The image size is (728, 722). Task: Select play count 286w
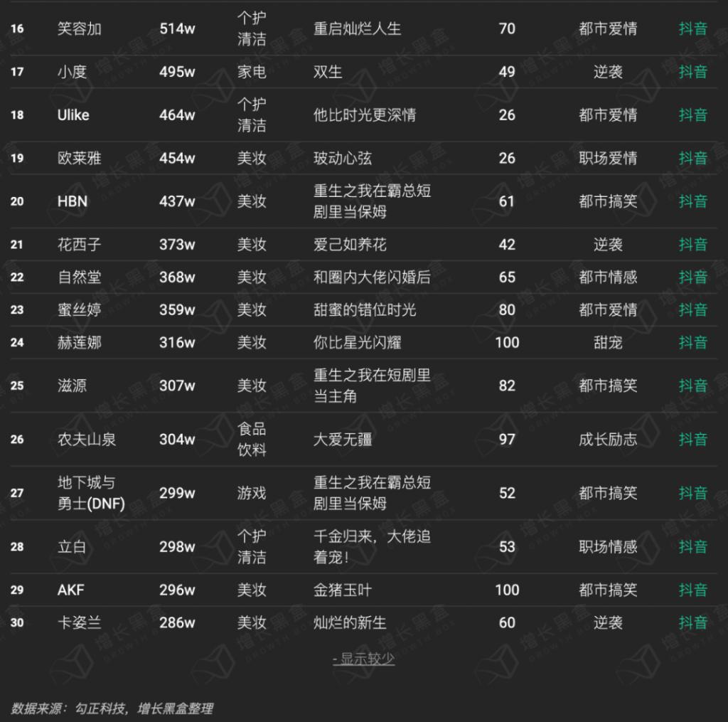coord(177,622)
